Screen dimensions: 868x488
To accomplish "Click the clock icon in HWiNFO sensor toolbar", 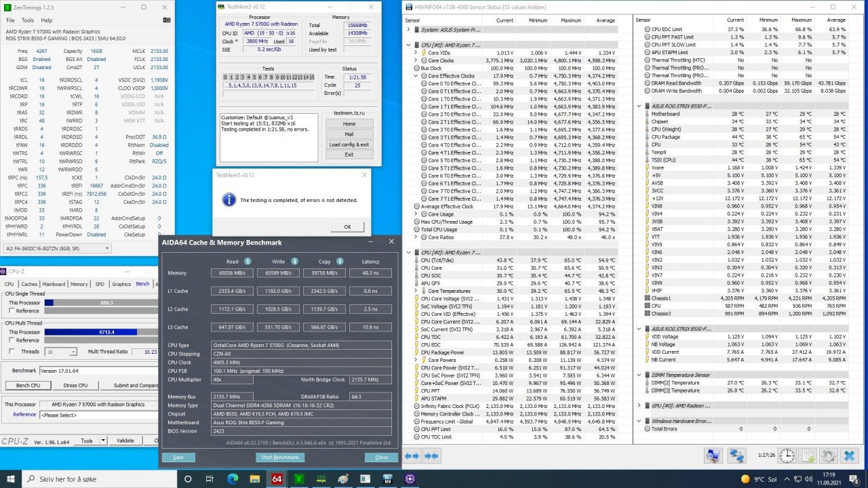I will [x=787, y=455].
